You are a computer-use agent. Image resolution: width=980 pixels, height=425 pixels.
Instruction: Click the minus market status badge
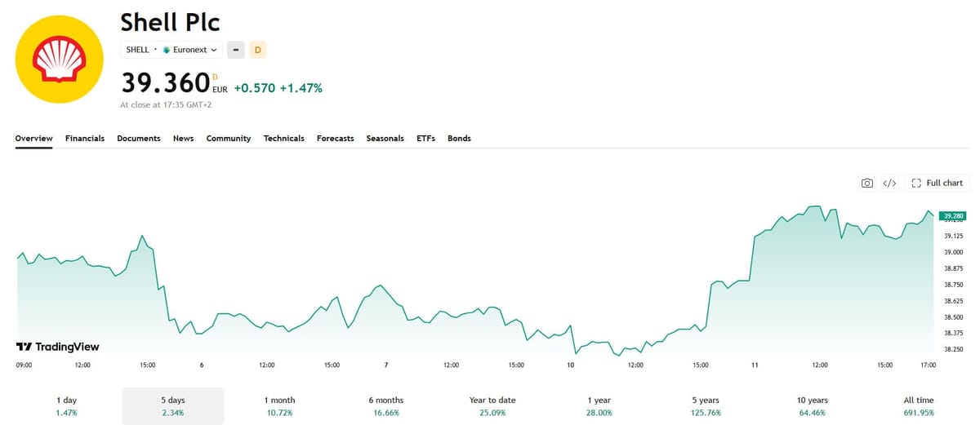(x=235, y=50)
